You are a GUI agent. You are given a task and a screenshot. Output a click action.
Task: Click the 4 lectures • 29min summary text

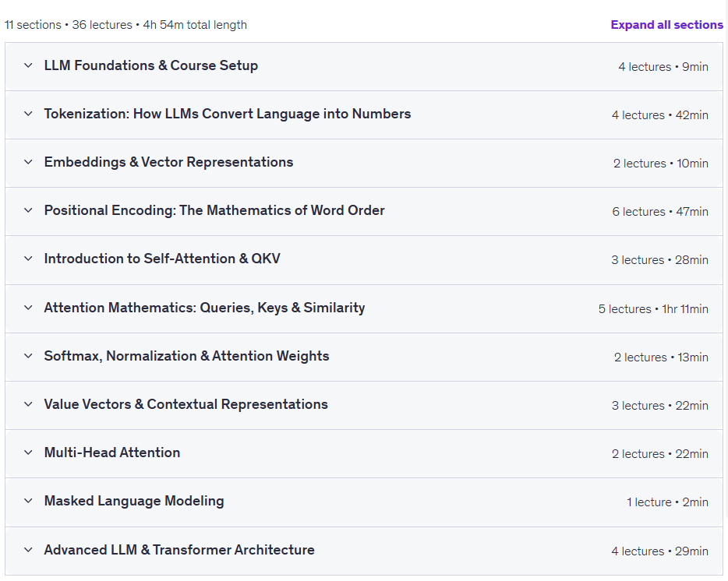[x=659, y=551]
